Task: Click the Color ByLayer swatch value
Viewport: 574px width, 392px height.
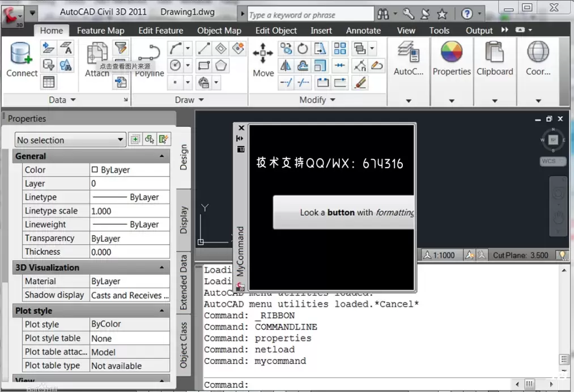Action: tap(130, 170)
